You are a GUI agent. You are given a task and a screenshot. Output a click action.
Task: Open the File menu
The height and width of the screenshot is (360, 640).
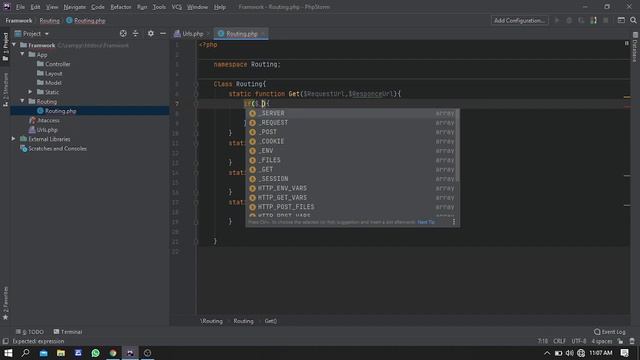(20, 7)
